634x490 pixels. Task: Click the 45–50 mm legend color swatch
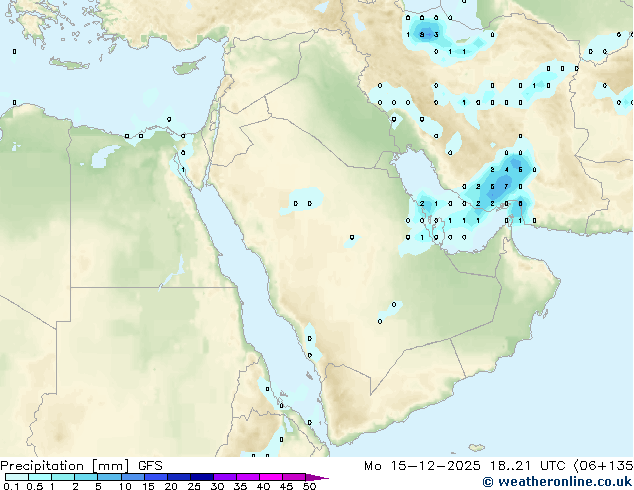[x=294, y=477]
